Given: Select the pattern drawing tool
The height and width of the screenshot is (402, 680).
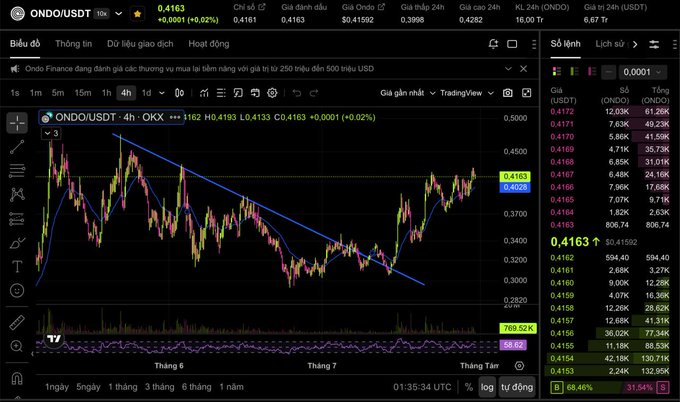Looking at the screenshot, I should point(17,194).
